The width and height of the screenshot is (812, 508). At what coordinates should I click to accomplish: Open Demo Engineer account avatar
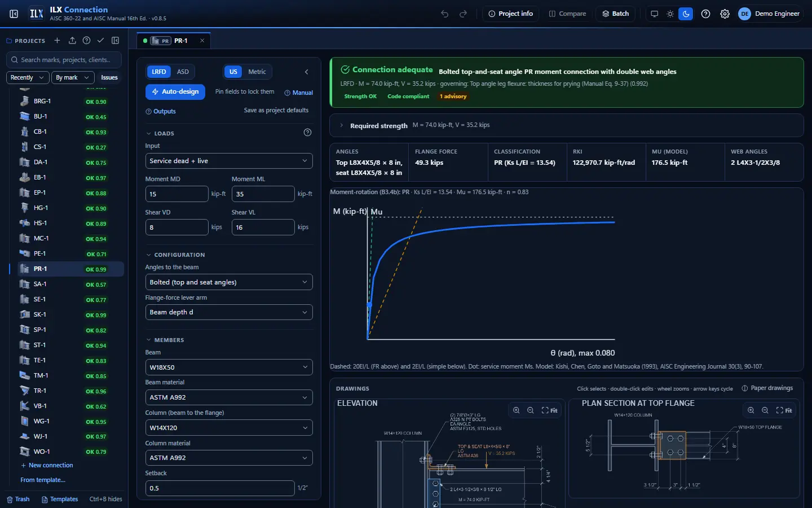(745, 14)
